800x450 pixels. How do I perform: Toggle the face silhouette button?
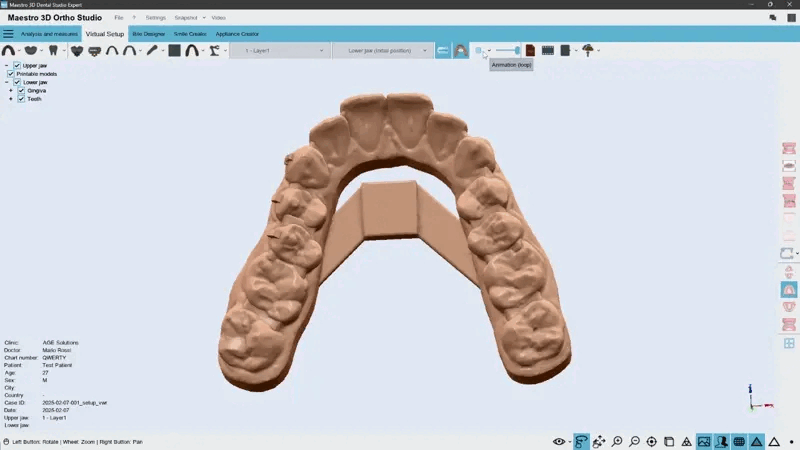pyautogui.click(x=721, y=441)
